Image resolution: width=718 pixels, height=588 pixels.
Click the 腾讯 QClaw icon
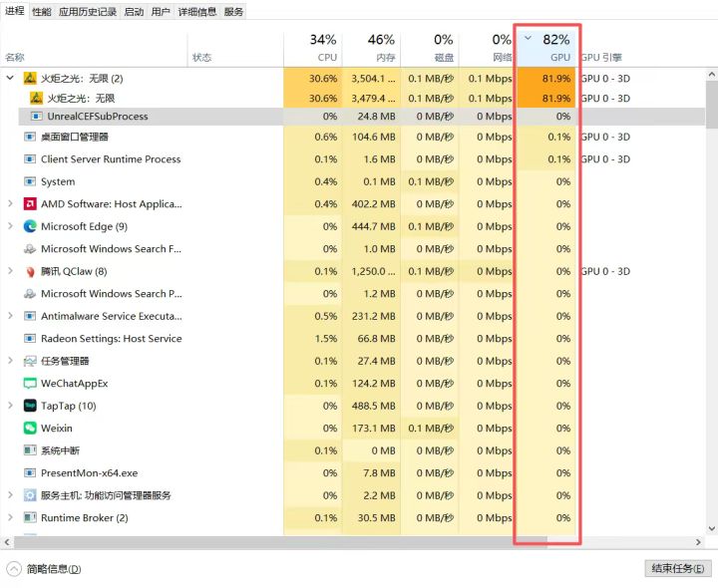point(30,271)
